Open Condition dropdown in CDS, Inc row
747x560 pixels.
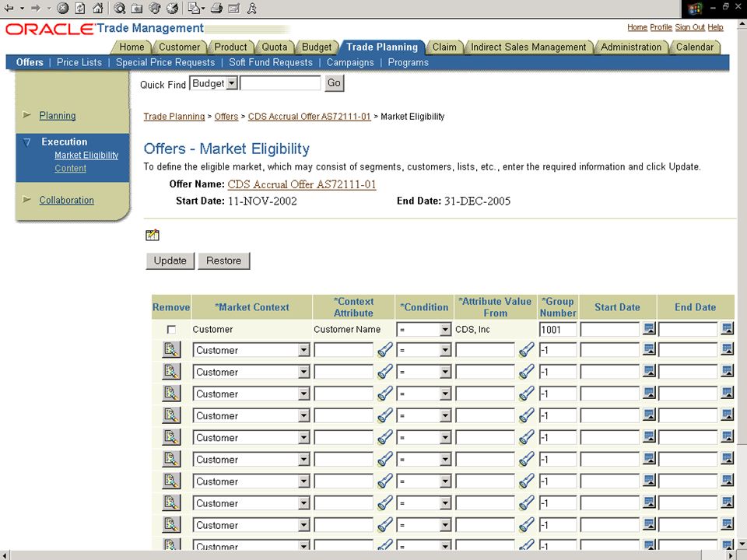tap(445, 329)
